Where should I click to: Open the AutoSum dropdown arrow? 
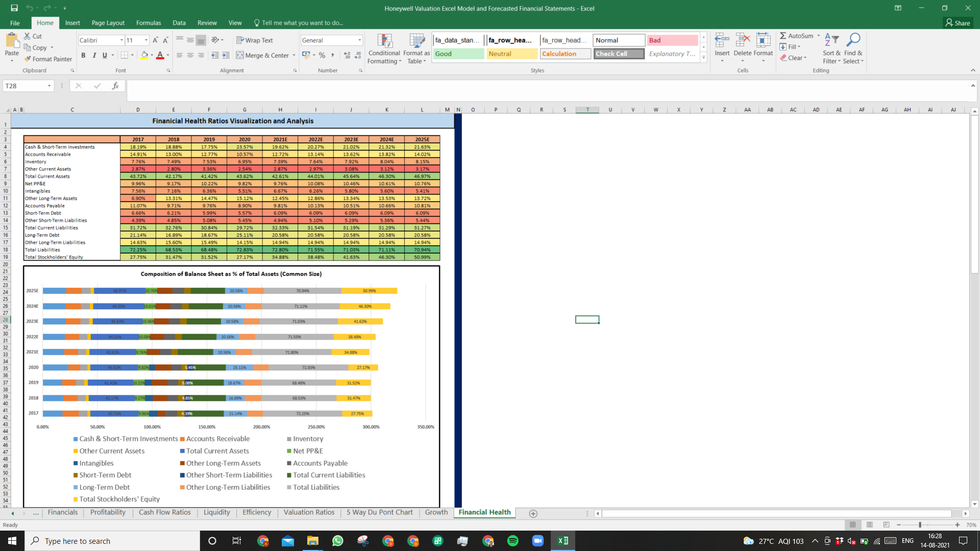[818, 36]
